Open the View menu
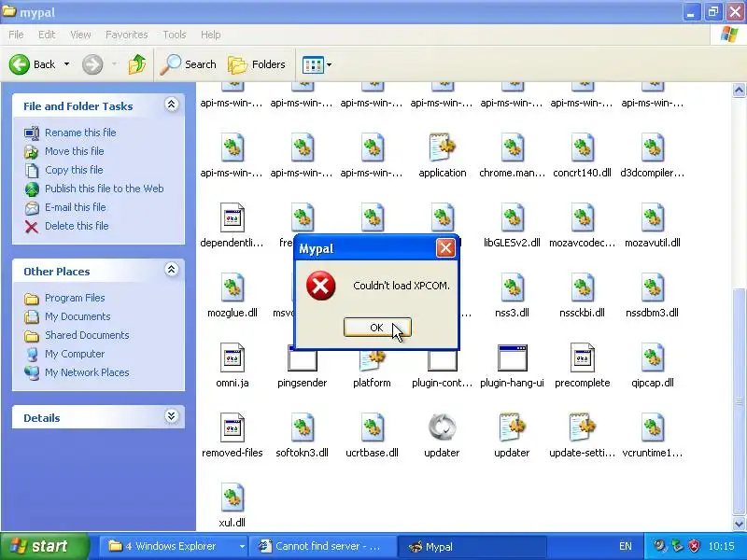This screenshot has height=560, width=747. pos(80,35)
